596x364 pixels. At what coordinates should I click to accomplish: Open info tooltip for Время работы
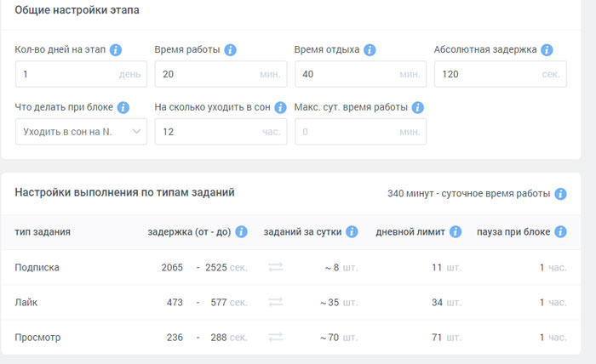(x=230, y=49)
